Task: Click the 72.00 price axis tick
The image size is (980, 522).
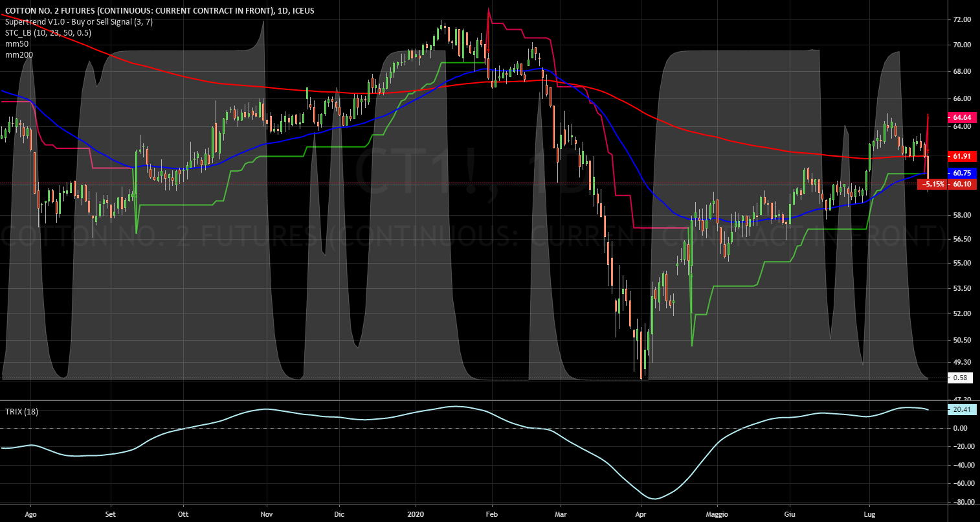Action: (961, 20)
